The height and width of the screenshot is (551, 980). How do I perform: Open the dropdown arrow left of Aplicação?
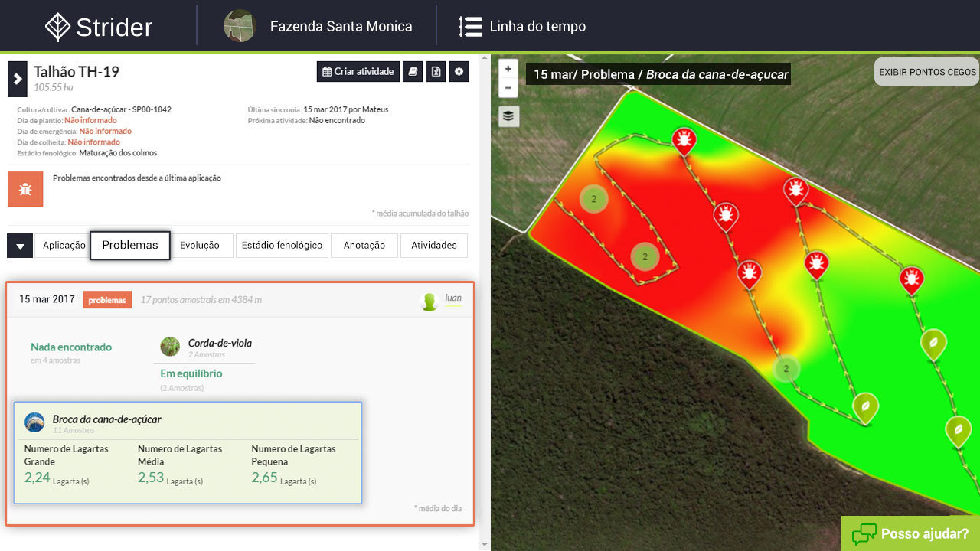pyautogui.click(x=20, y=246)
